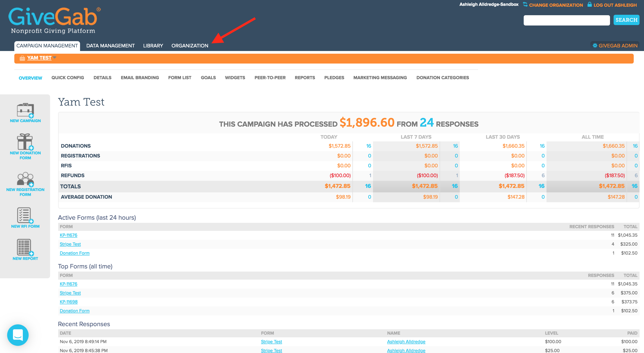This screenshot has height=353, width=644.
Task: Click the New Donation Form label
Action: [x=25, y=155]
